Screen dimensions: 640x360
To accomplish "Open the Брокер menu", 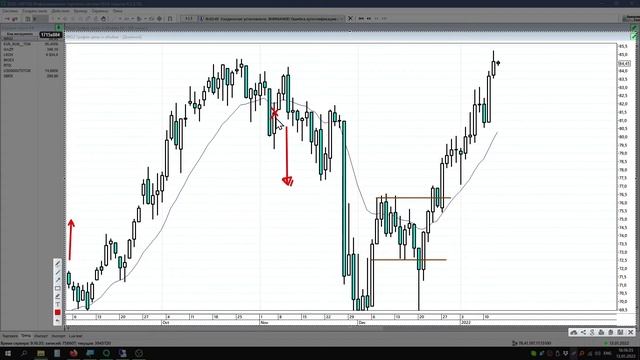I will 80,11.
